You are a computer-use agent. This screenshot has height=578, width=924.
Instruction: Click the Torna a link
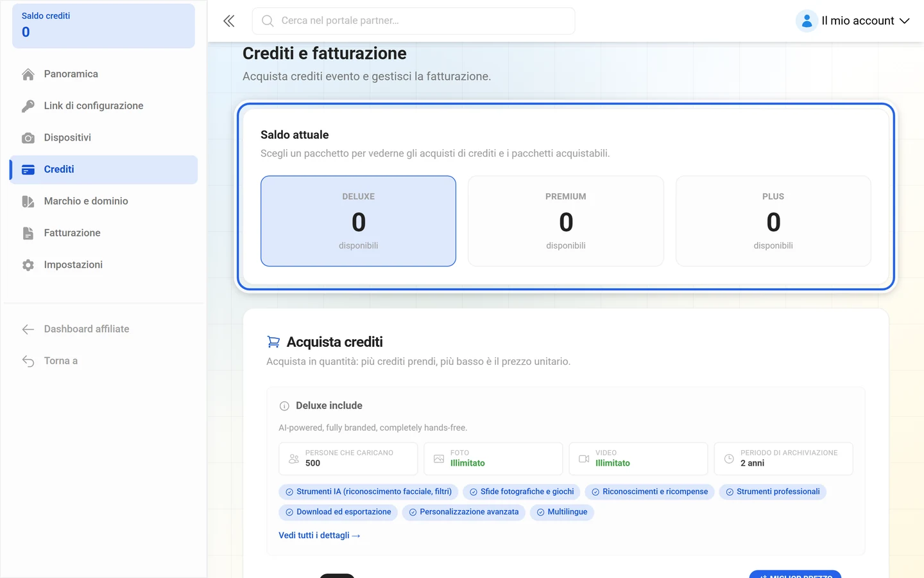(103, 361)
